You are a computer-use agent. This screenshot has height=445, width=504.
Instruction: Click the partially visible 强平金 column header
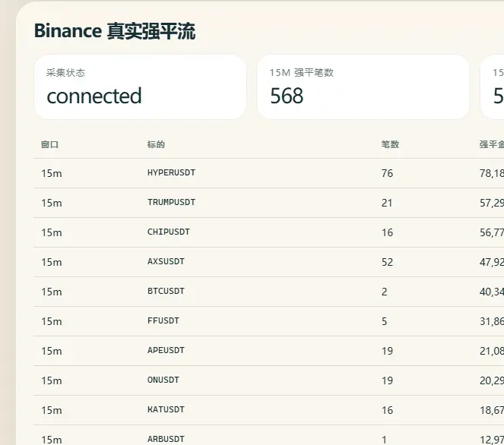tap(492, 144)
